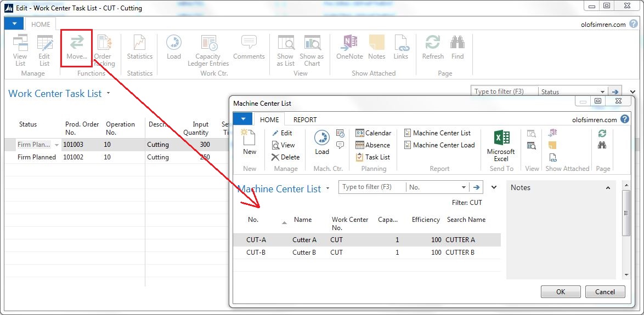Click View in Machine Center List Manage group
Image resolution: width=644 pixels, height=315 pixels.
283,145
